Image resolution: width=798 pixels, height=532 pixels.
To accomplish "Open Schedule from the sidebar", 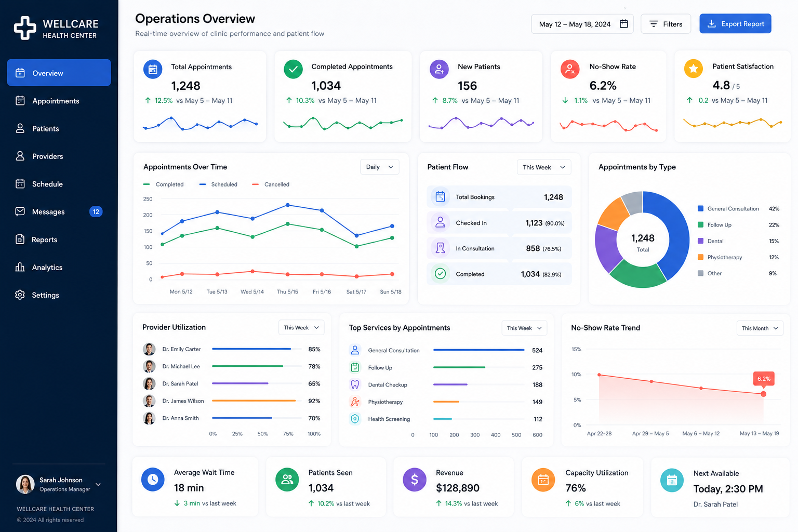I will tap(59, 184).
